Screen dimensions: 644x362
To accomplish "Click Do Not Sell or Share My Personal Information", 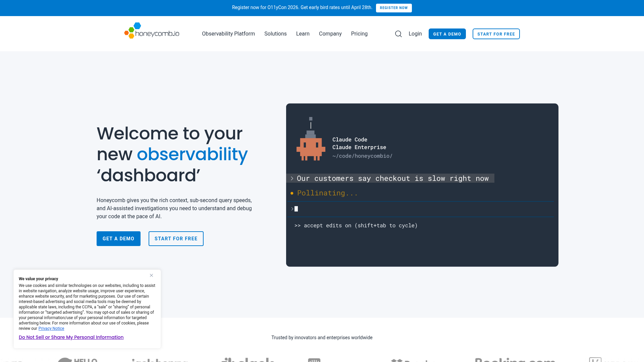I will (71, 337).
